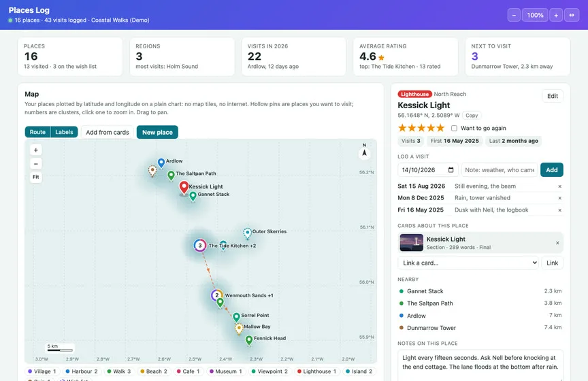Toggle the Museum legend filter
This screenshot has height=381, width=588.
pyautogui.click(x=226, y=371)
